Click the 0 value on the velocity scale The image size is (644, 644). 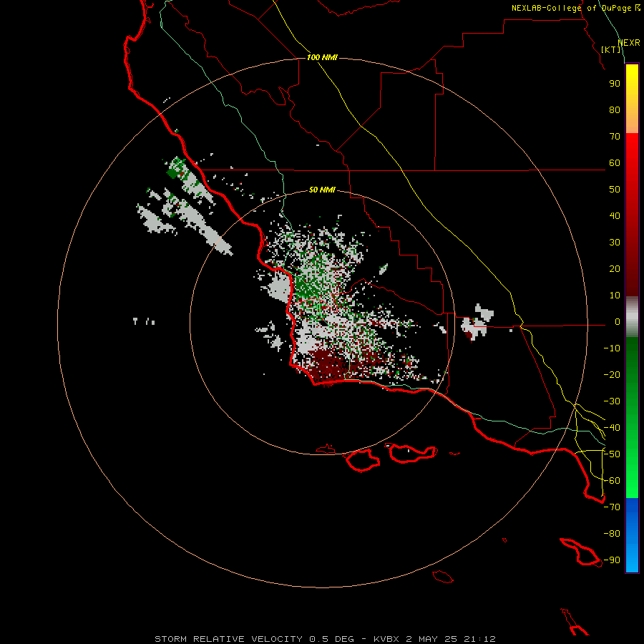[x=617, y=322]
